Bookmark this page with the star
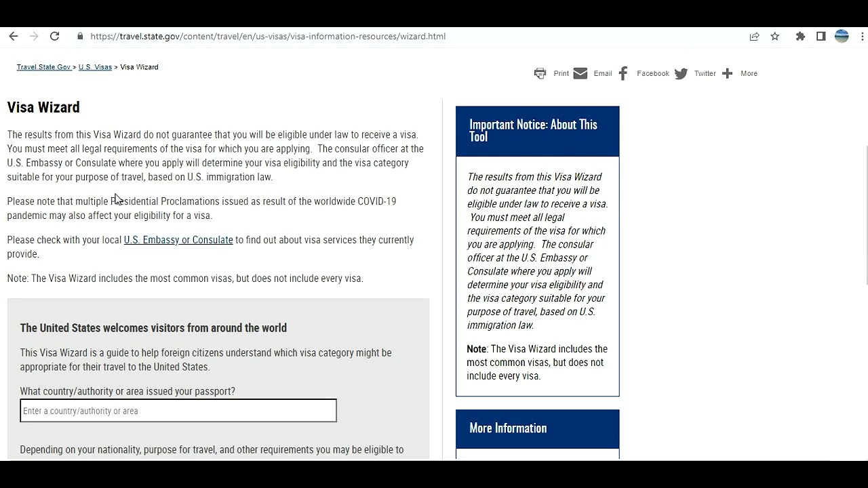 [775, 37]
